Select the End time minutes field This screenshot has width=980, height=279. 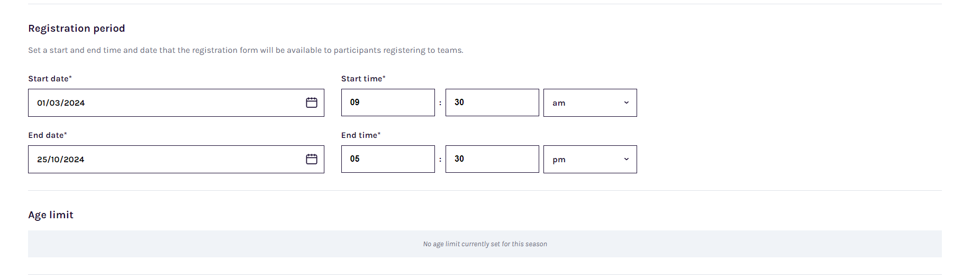click(x=492, y=159)
